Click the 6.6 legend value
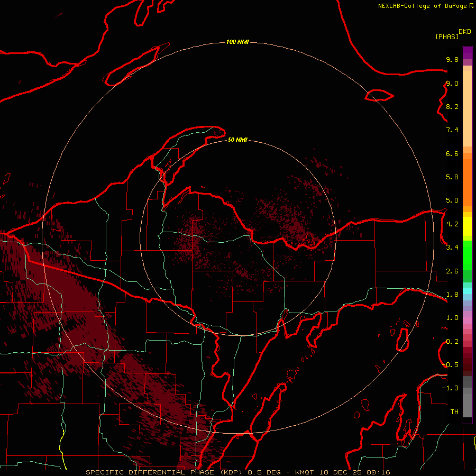Screen dimensions: 476x476 [452, 153]
